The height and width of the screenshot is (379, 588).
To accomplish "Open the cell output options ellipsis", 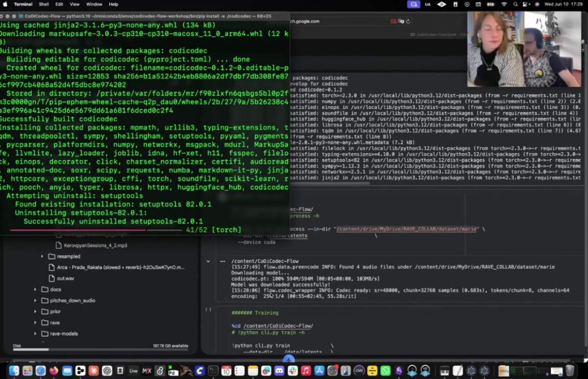I will pos(222,261).
